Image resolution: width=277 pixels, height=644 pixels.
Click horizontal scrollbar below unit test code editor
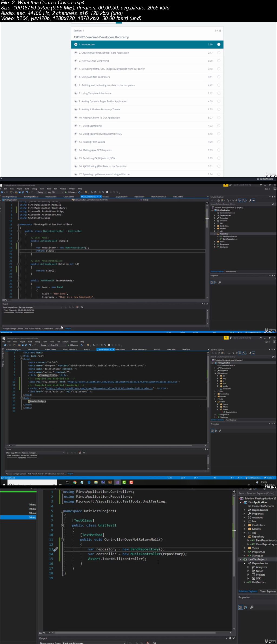[135, 633]
